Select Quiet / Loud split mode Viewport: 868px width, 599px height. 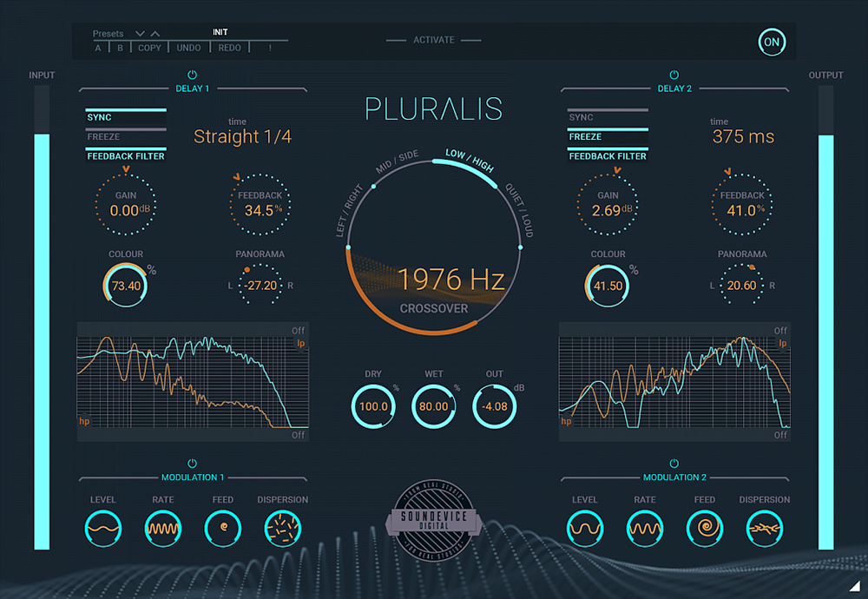(x=519, y=211)
